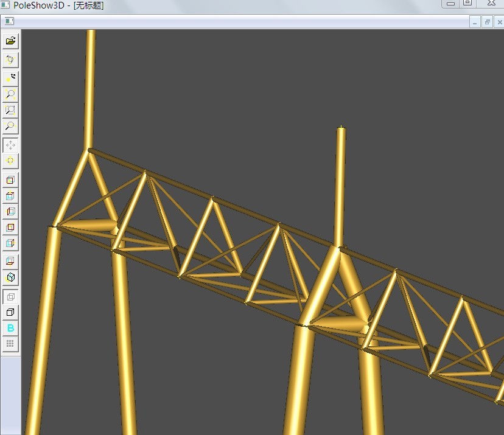Close the inner document window
The image size is (504, 435).
499,22
